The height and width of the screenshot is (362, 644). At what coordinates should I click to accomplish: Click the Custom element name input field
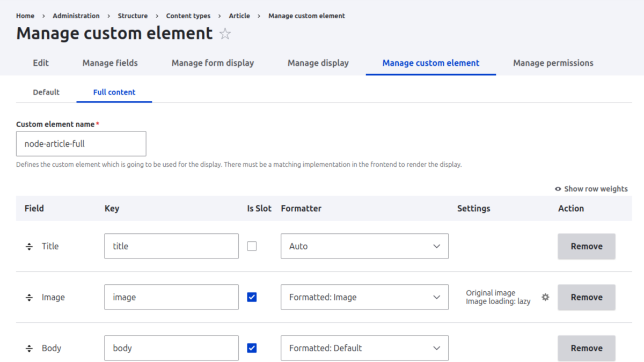(81, 143)
